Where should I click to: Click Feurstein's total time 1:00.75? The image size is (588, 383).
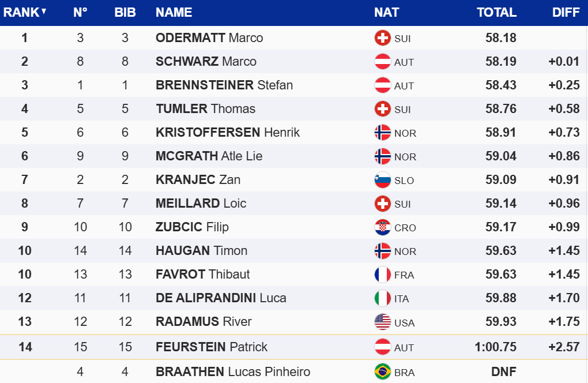[x=495, y=347]
